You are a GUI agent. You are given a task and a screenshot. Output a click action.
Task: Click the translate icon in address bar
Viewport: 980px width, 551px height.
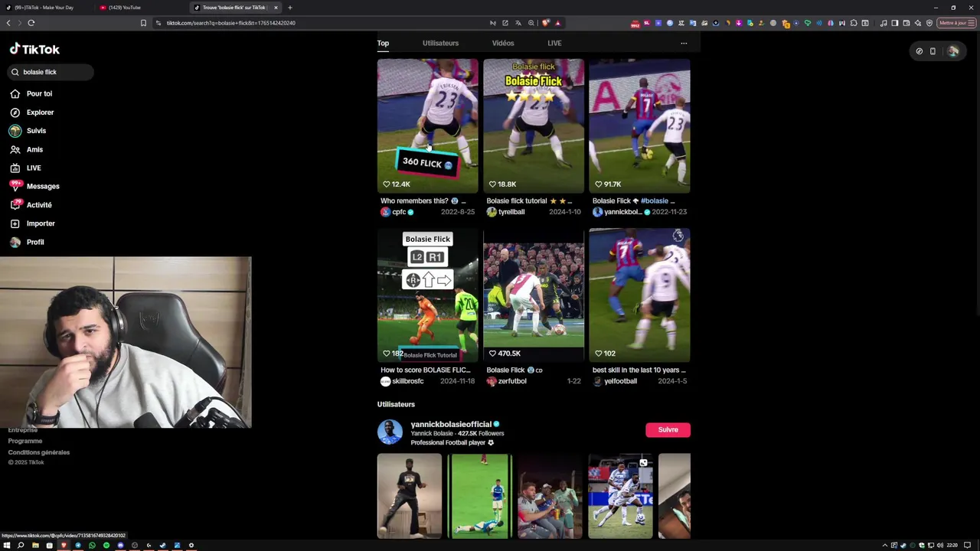[x=518, y=23]
